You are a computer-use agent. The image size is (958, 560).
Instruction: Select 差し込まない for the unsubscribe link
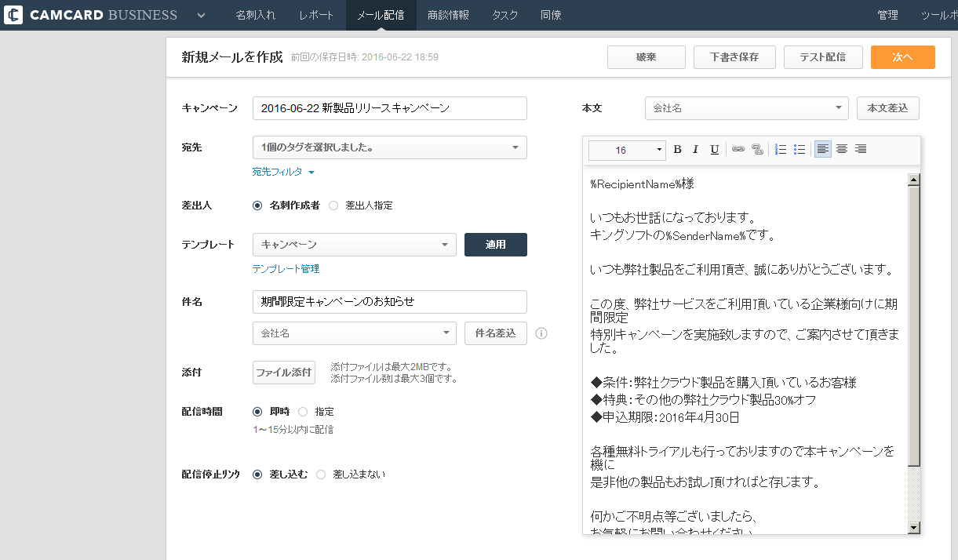[x=319, y=474]
